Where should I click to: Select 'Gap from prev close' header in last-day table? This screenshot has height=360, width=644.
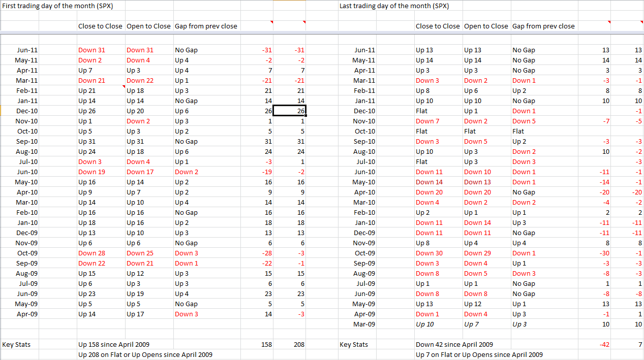click(x=543, y=26)
